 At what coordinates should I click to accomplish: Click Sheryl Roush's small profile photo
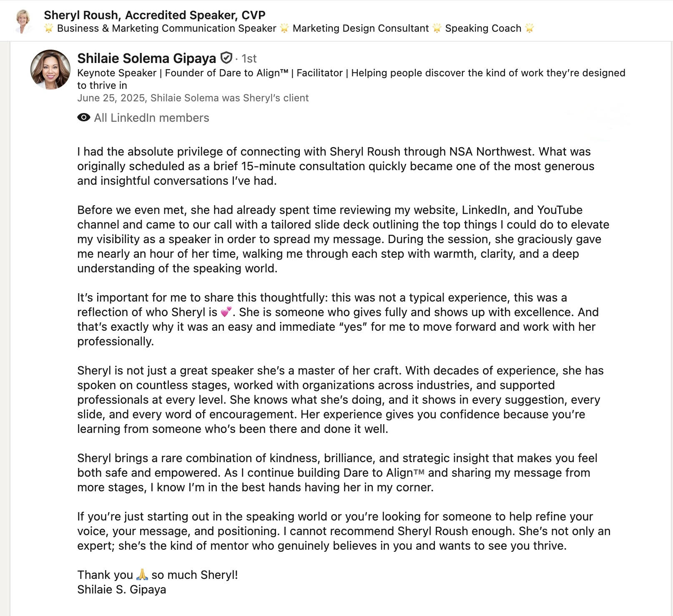23,21
